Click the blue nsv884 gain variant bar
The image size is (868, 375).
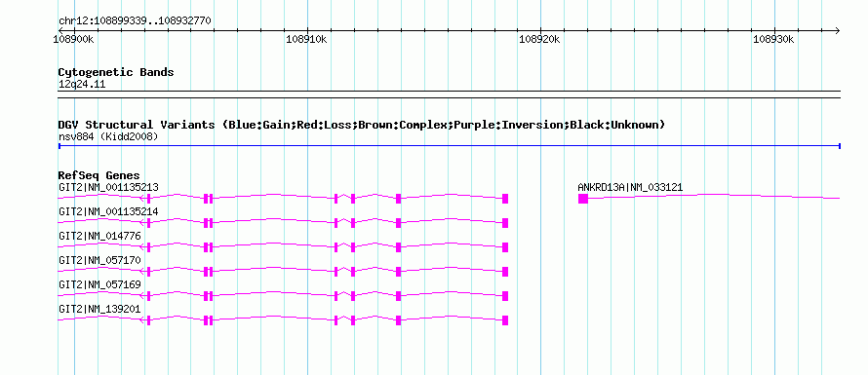point(449,146)
